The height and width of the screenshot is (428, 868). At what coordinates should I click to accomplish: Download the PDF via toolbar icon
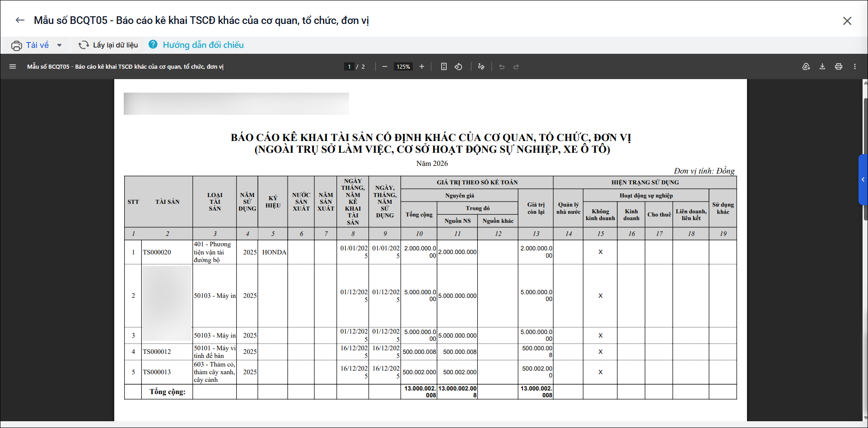pos(822,66)
